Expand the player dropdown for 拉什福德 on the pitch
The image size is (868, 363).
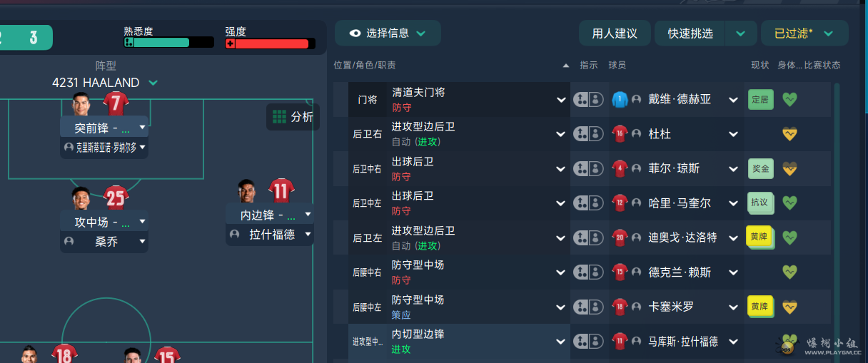point(308,234)
